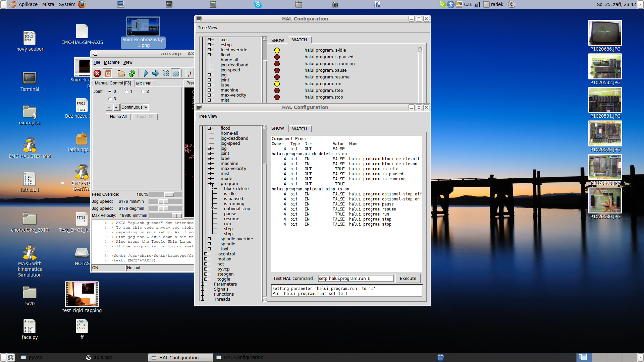
Task: Select Joint 1 radio button
Action: pos(126,92)
